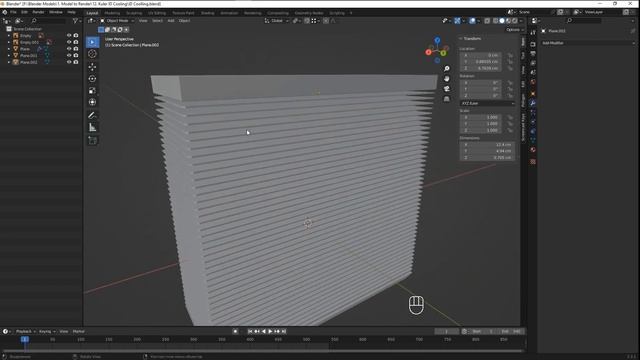Open the Add Modifier dropdown
Screen dimensions: 640x360
[x=588, y=43]
